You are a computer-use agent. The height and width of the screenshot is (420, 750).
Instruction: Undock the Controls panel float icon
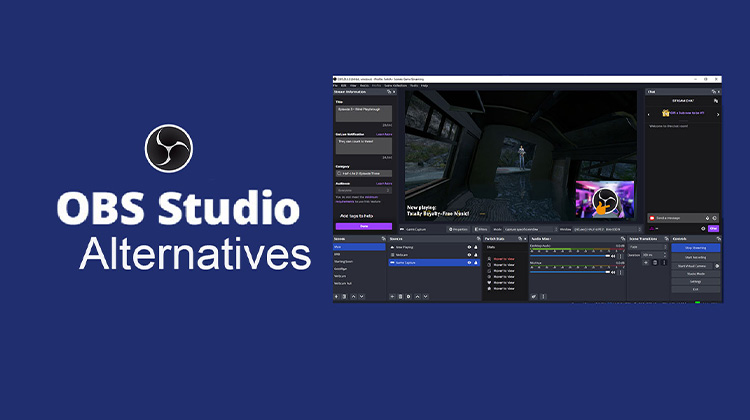point(718,239)
